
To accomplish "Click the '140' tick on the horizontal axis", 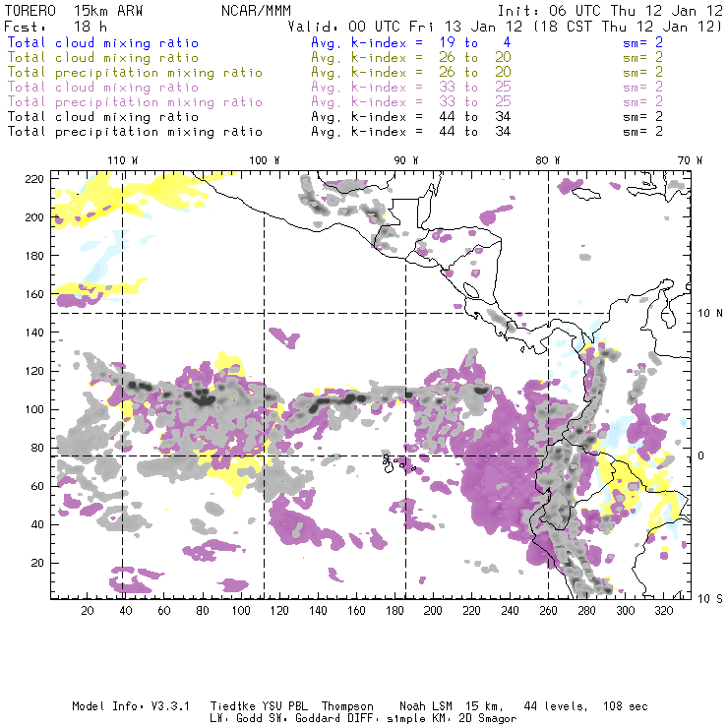I will (x=318, y=611).
